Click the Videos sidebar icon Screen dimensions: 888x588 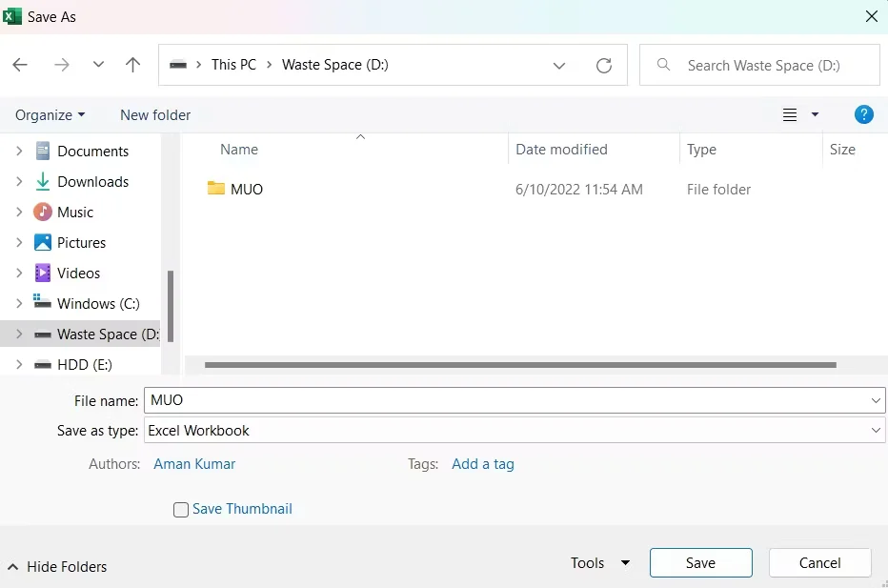point(44,273)
